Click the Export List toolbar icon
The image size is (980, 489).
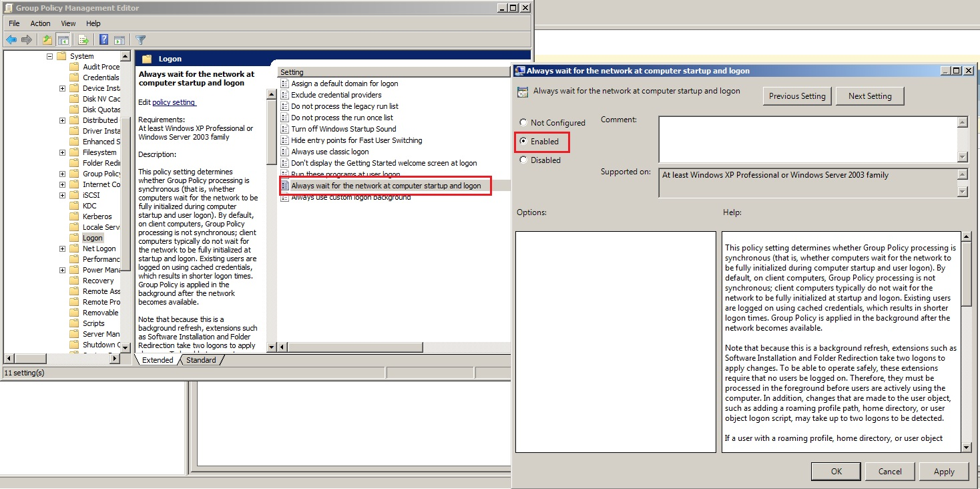(83, 40)
